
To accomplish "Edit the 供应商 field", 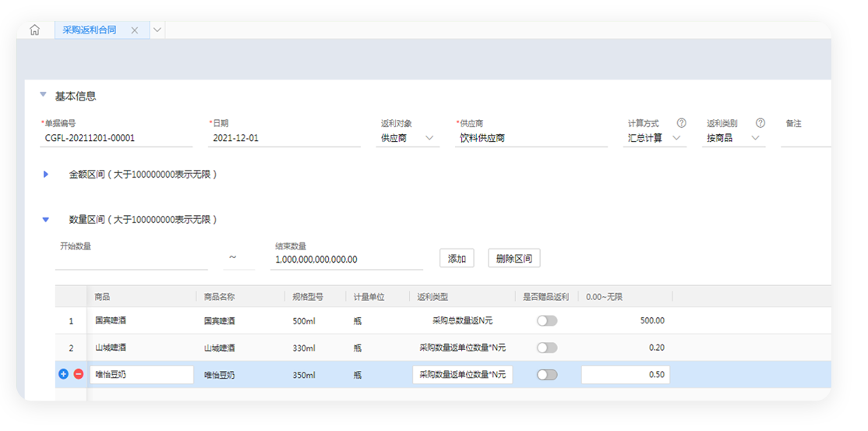I will point(531,139).
